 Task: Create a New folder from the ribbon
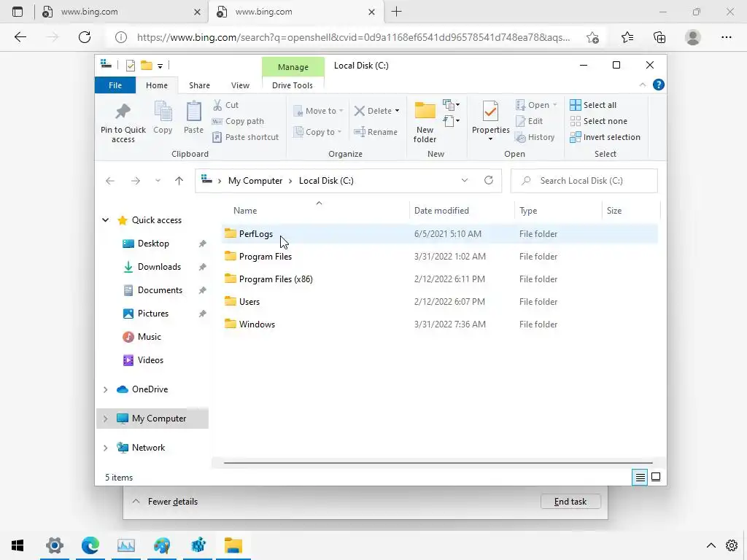425,122
